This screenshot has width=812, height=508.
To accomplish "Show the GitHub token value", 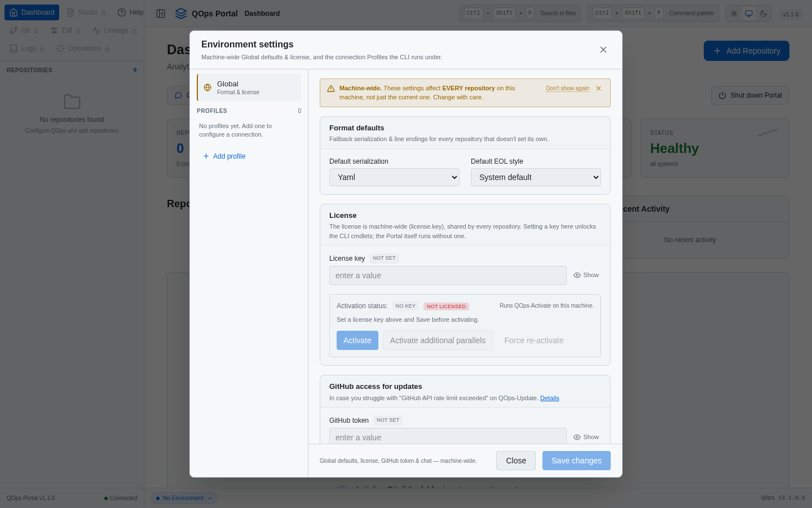I will [x=586, y=437].
